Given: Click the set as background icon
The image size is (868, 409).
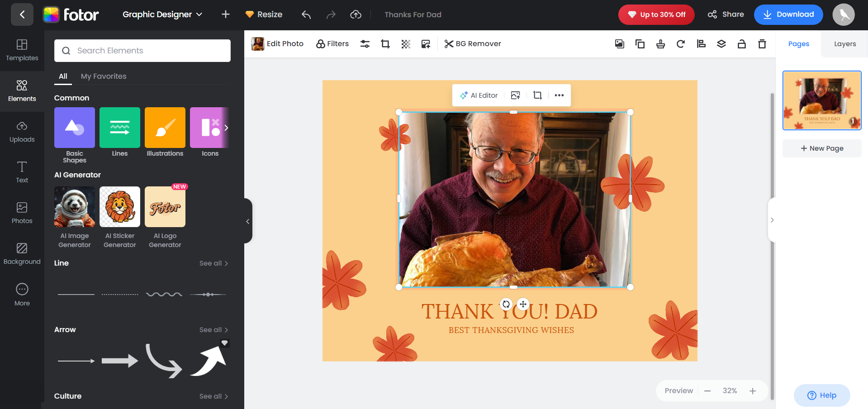Looking at the screenshot, I should [620, 44].
